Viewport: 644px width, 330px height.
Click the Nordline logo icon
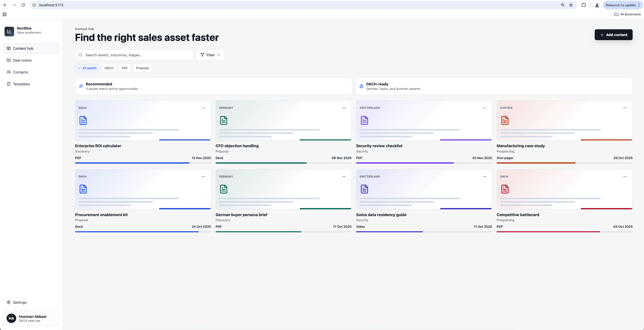9,31
